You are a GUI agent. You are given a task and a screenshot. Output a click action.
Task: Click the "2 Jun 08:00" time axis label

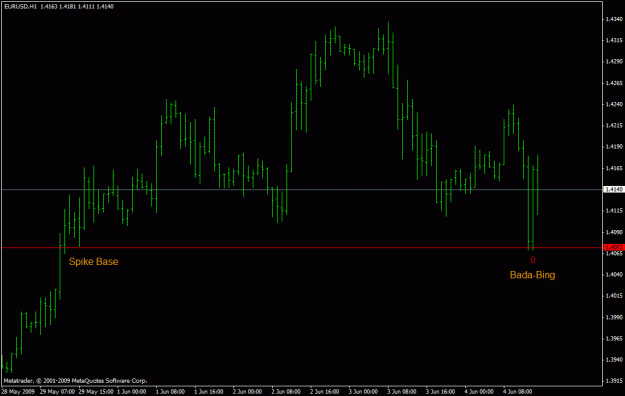[x=286, y=392]
